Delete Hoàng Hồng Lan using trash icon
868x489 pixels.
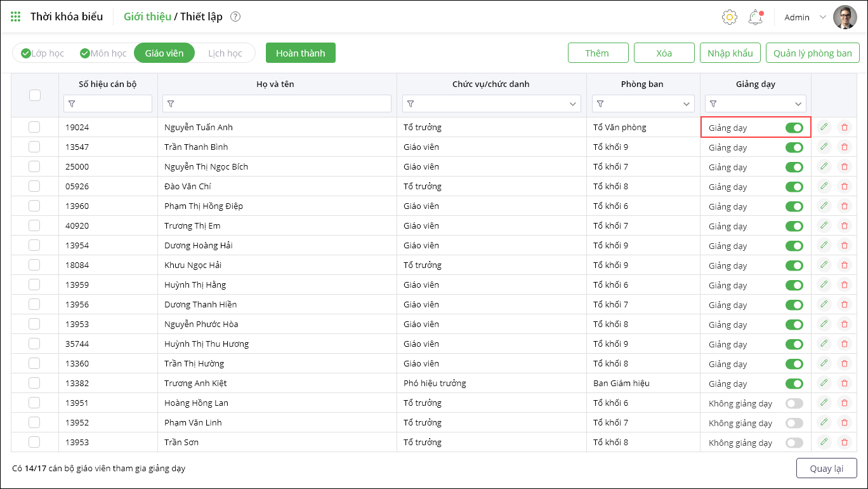pos(844,403)
